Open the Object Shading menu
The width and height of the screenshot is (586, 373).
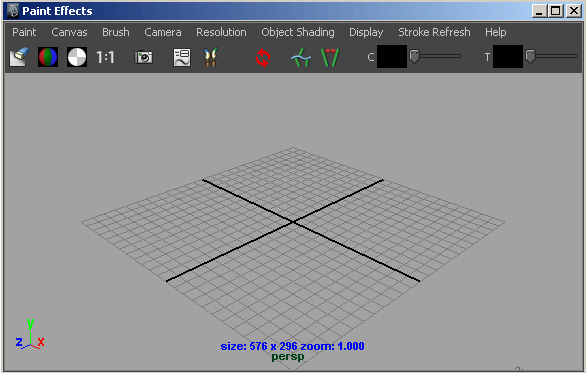pyautogui.click(x=298, y=32)
